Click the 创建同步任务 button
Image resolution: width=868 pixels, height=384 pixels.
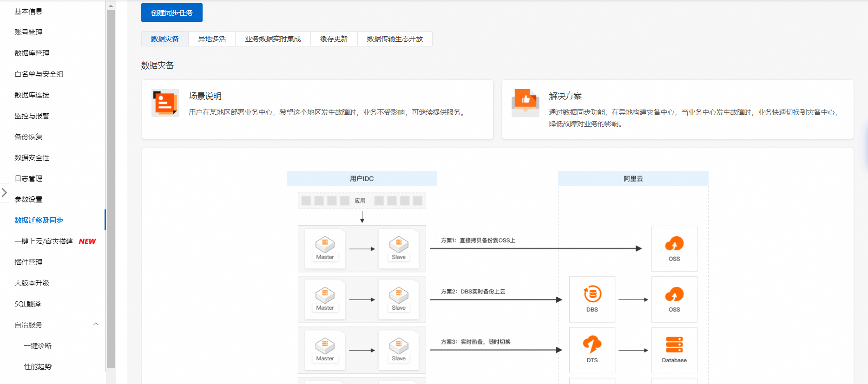(x=172, y=13)
